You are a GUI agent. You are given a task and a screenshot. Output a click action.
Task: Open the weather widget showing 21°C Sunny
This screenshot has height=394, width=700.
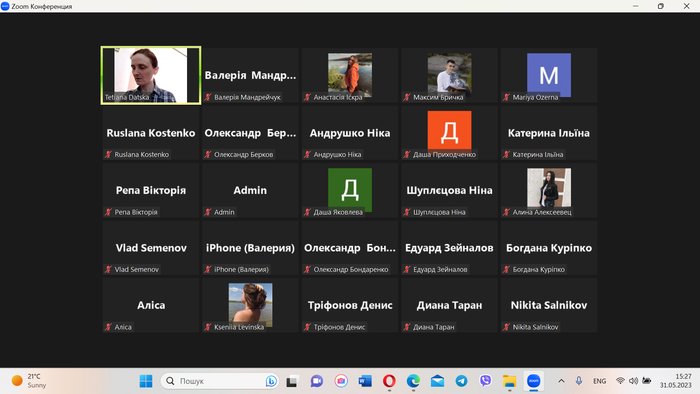coord(29,381)
